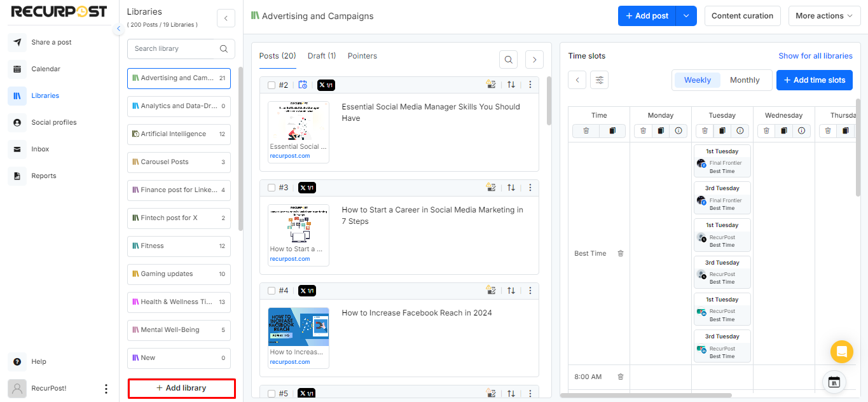Select the Artificial Intelligence library
This screenshot has height=402, width=868.
click(x=179, y=134)
